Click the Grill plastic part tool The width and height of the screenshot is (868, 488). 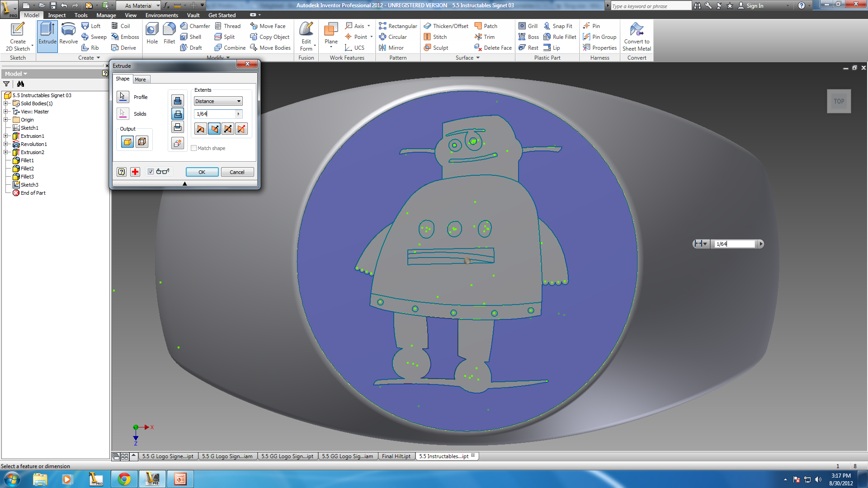[528, 26]
